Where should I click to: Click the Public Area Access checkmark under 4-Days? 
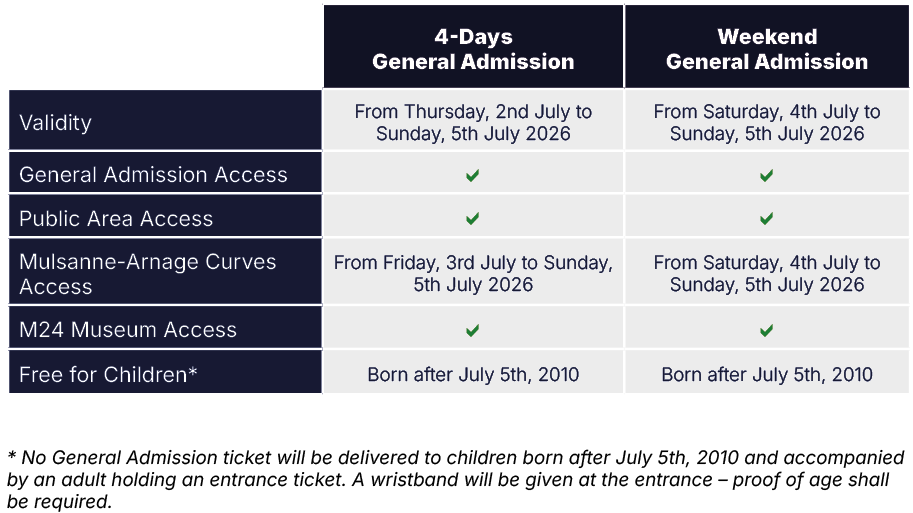click(x=473, y=219)
